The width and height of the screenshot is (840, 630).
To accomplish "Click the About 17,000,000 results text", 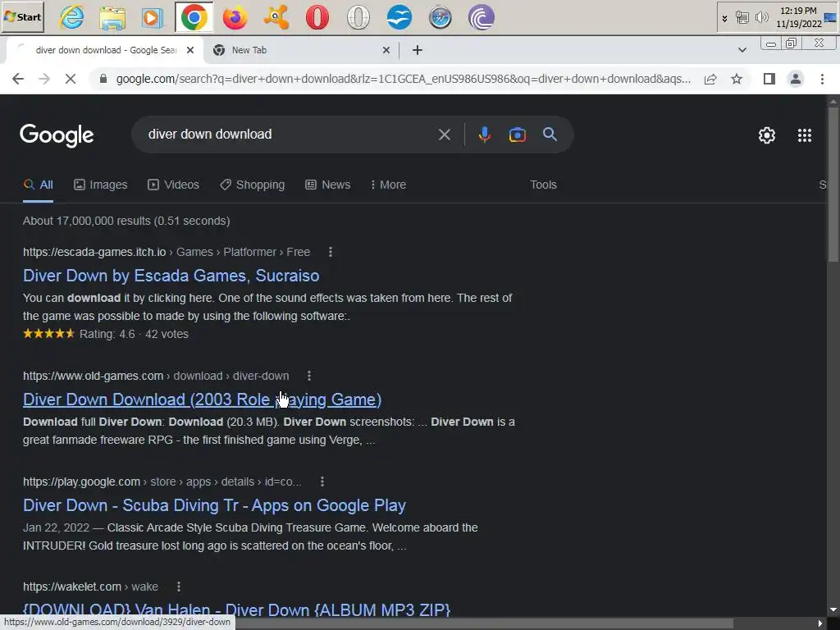I will coord(126,221).
